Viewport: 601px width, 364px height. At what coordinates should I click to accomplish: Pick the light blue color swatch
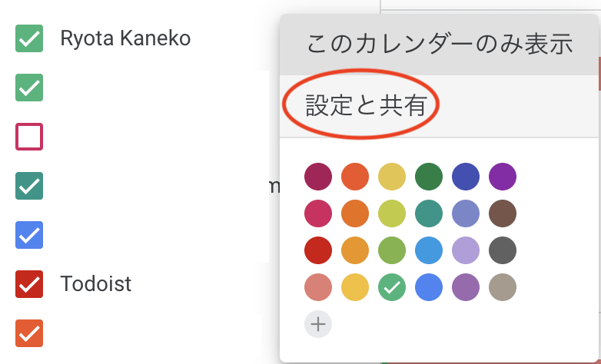pyautogui.click(x=429, y=250)
